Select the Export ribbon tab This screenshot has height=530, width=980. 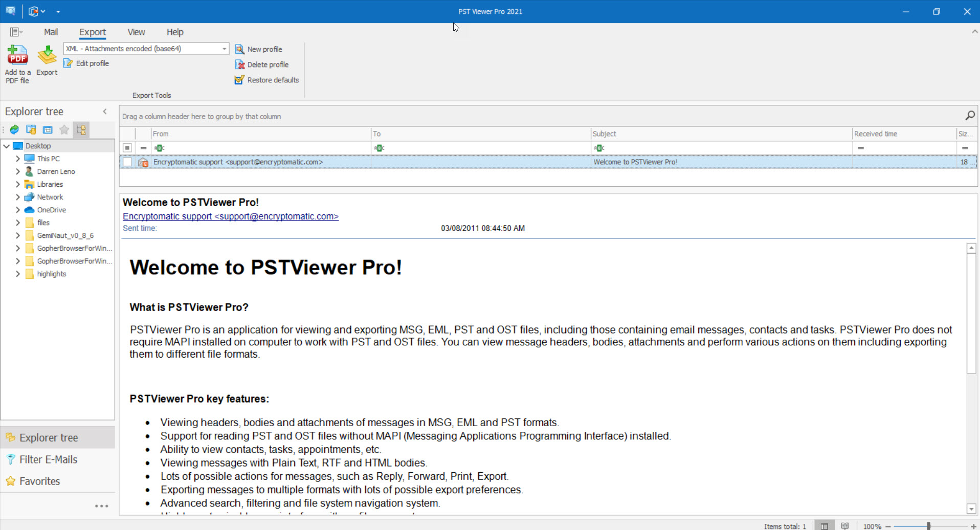click(x=93, y=32)
